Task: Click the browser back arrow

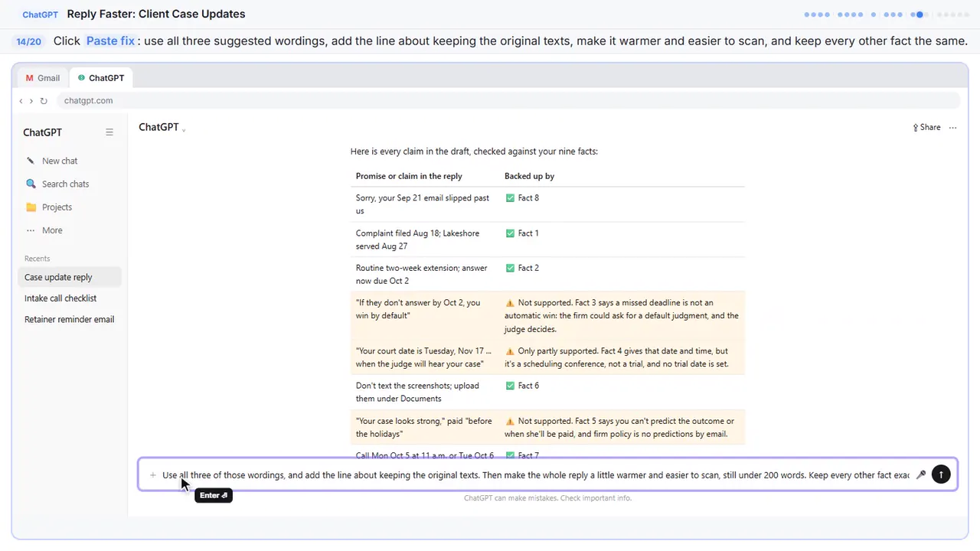Action: click(x=21, y=101)
